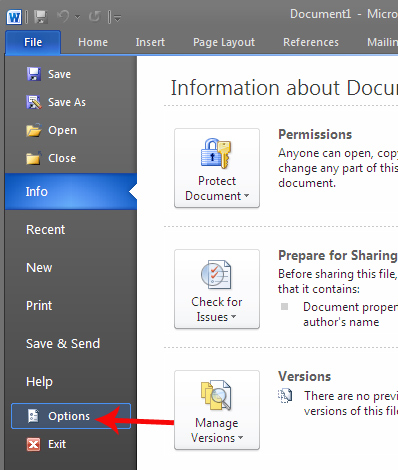Screen dimensions: 398x470
Task: Switch to the References tab
Action: click(311, 42)
